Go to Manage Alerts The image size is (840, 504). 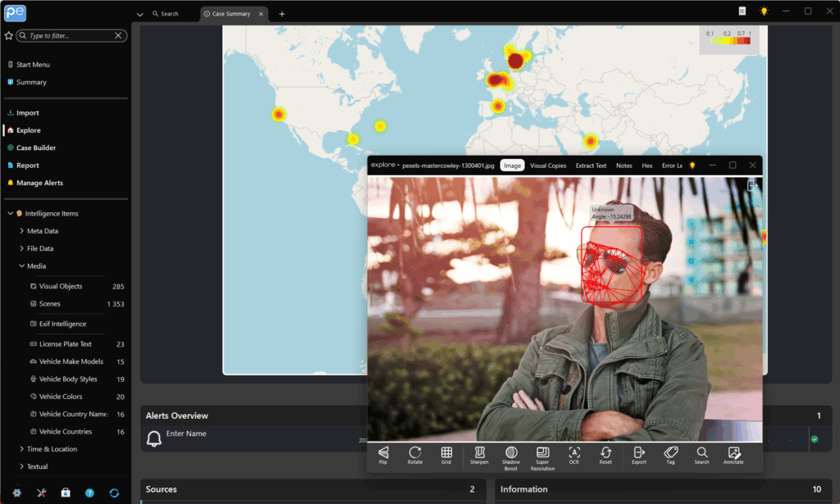coord(39,183)
